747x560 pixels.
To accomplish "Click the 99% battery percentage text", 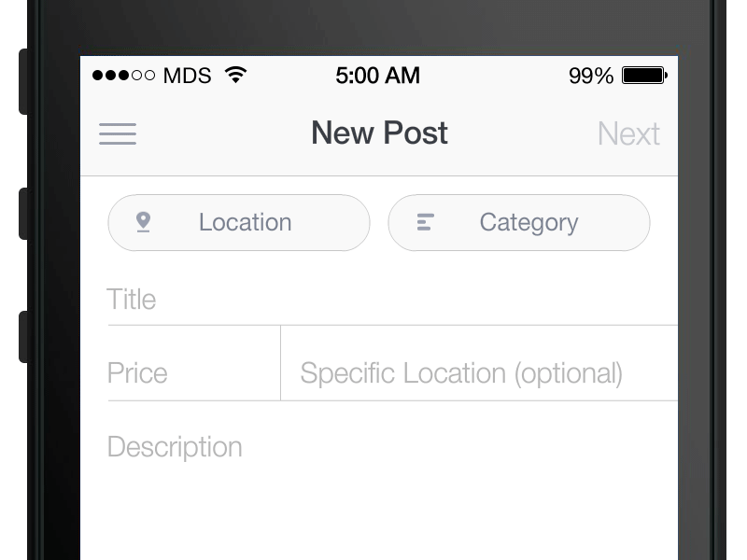I will (590, 75).
